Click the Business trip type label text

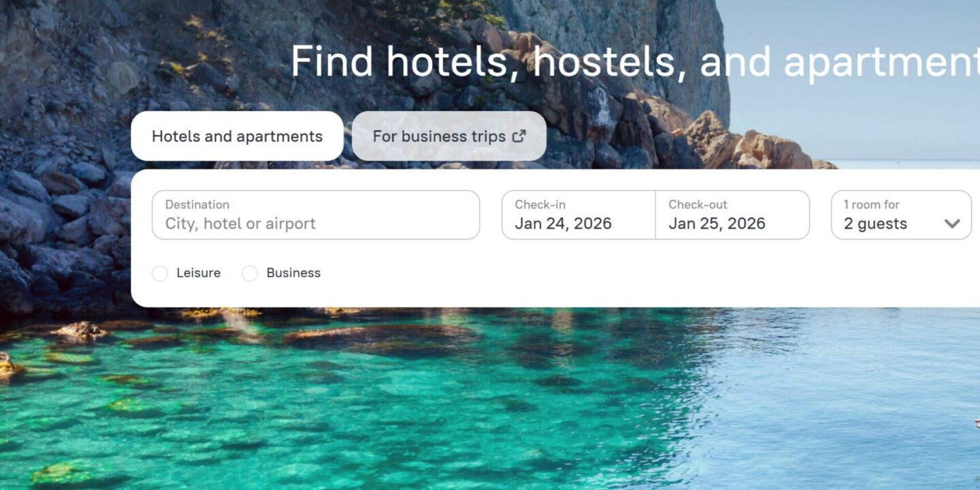(293, 273)
